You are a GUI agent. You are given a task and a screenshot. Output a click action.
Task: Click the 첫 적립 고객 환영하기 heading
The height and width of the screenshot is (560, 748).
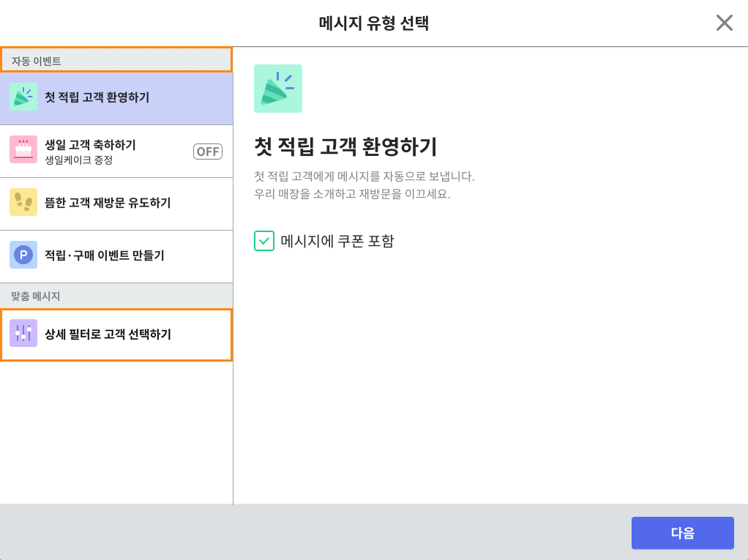345,146
